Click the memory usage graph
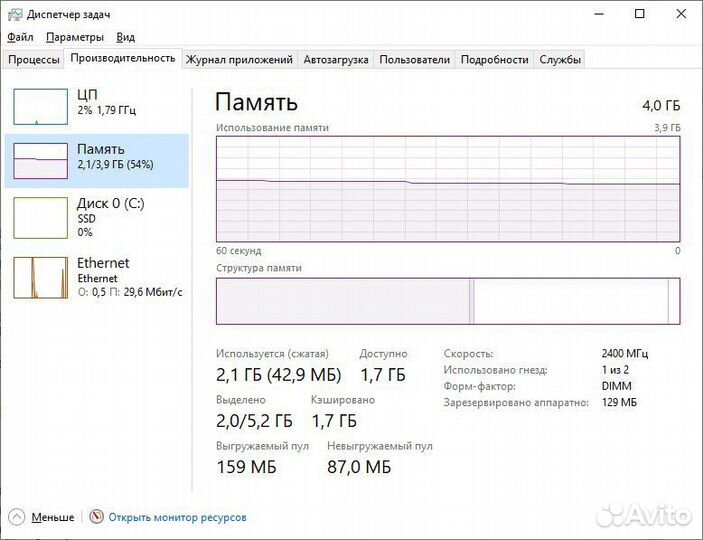This screenshot has width=703, height=540. tap(448, 189)
